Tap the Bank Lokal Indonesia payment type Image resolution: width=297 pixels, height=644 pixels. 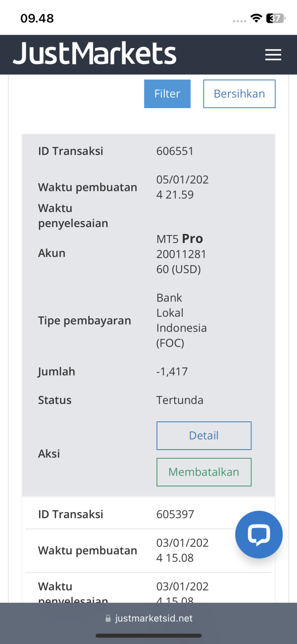[181, 320]
